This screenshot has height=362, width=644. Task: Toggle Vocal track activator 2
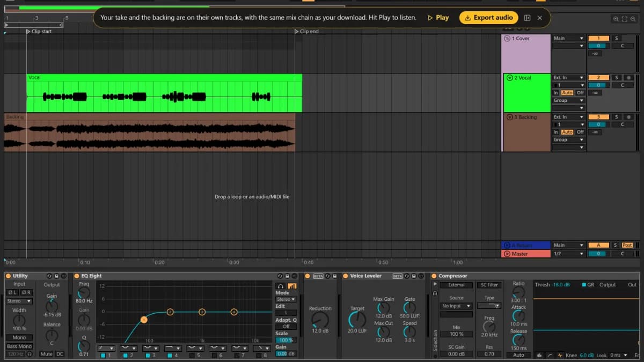598,77
